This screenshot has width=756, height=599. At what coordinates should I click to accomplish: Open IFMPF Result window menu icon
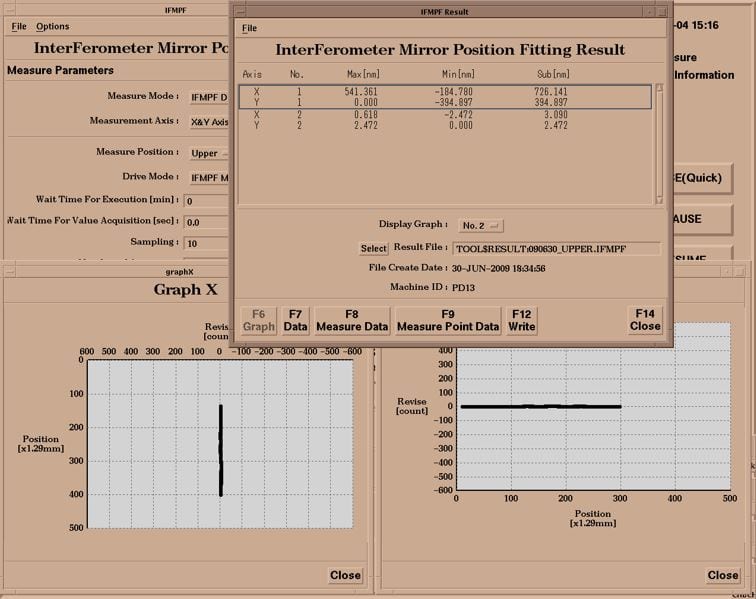(241, 12)
